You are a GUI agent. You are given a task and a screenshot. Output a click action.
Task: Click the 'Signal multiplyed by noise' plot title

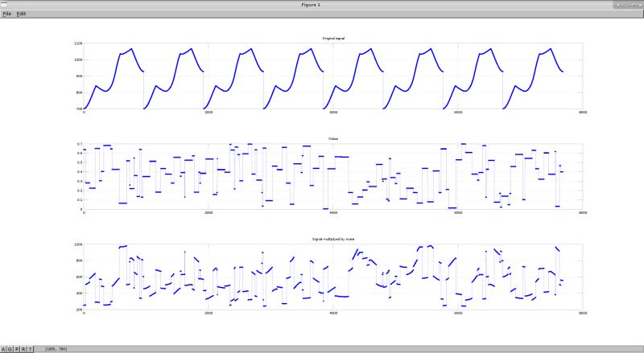333,239
